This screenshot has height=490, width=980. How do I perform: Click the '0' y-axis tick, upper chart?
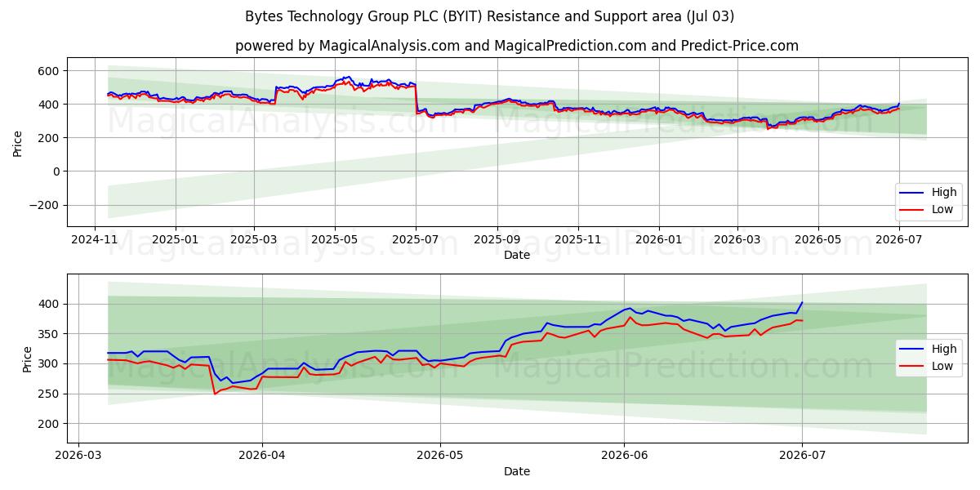(x=57, y=171)
